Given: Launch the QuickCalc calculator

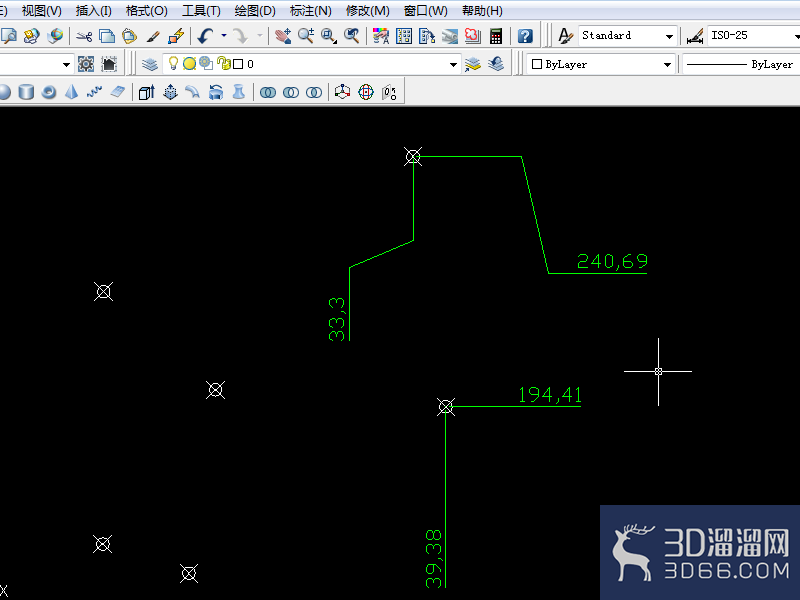Looking at the screenshot, I should coord(496,36).
